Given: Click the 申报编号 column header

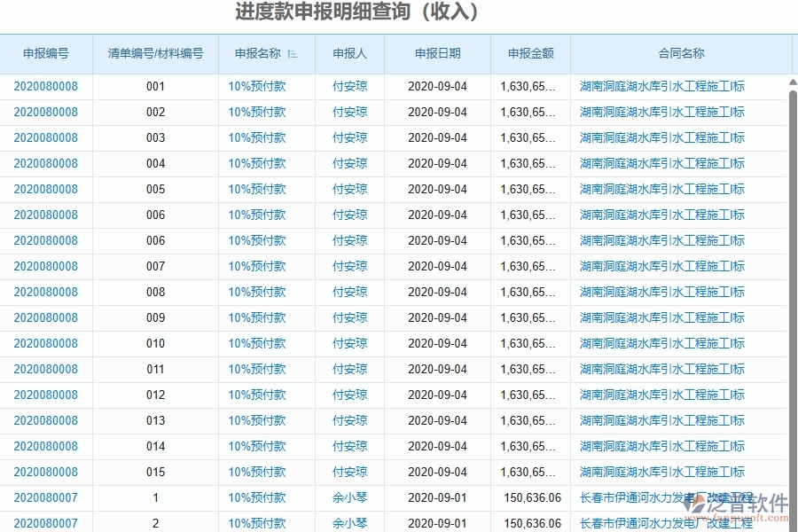Looking at the screenshot, I should tap(45, 53).
